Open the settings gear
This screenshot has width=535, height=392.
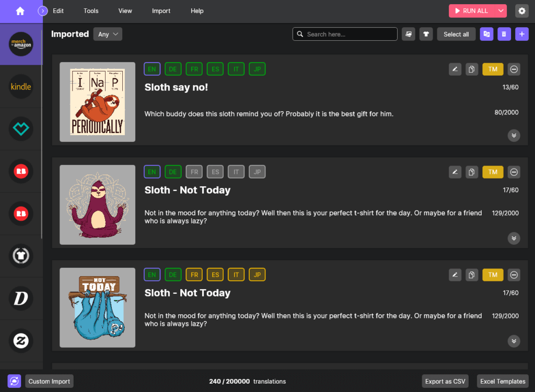[521, 11]
